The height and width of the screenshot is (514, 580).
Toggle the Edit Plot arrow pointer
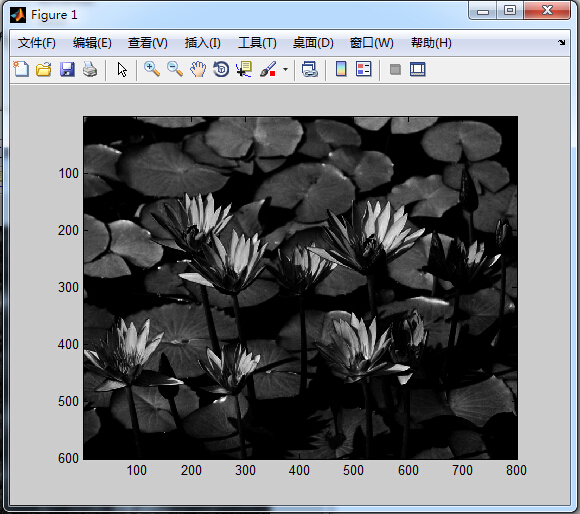pos(122,69)
